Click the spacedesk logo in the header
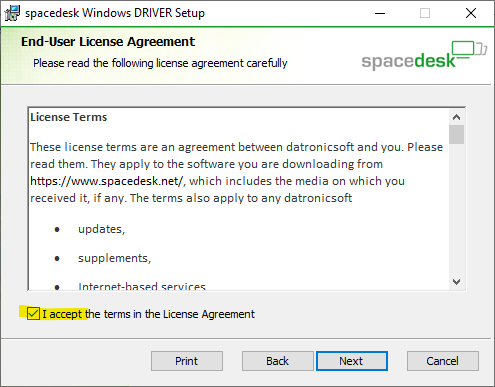 pos(424,55)
